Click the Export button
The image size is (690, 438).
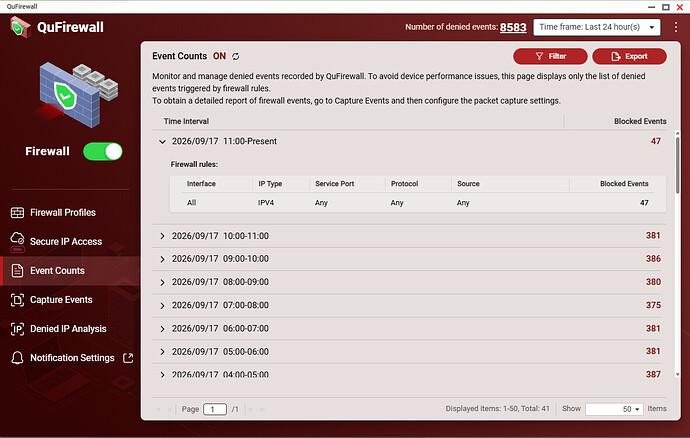click(x=629, y=56)
